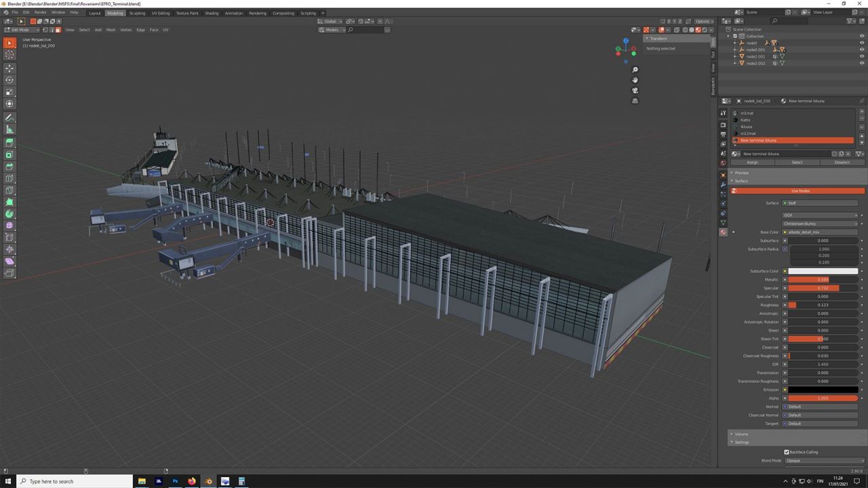The width and height of the screenshot is (868, 488).
Task: Open the Modifier properties wrench tab
Action: pyautogui.click(x=723, y=184)
